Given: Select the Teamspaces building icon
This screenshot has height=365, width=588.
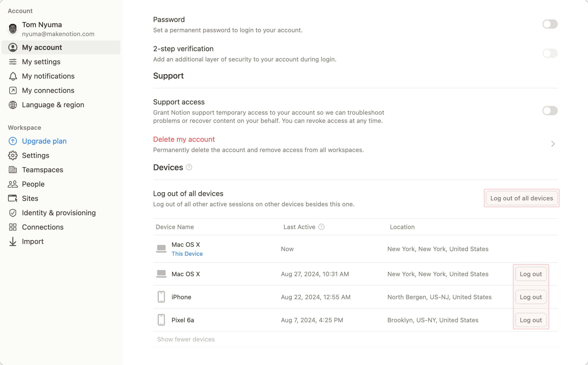Looking at the screenshot, I should tap(13, 170).
